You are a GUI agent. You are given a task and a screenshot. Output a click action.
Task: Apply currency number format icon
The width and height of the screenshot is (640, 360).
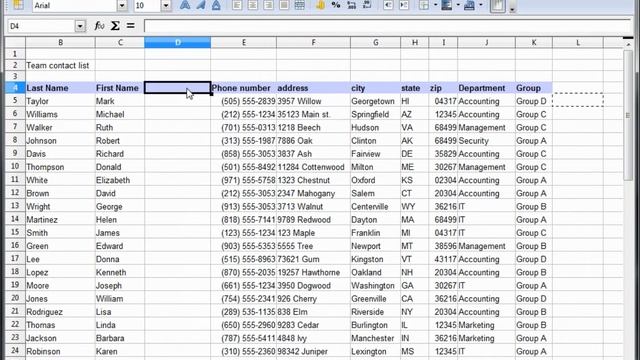click(320, 5)
